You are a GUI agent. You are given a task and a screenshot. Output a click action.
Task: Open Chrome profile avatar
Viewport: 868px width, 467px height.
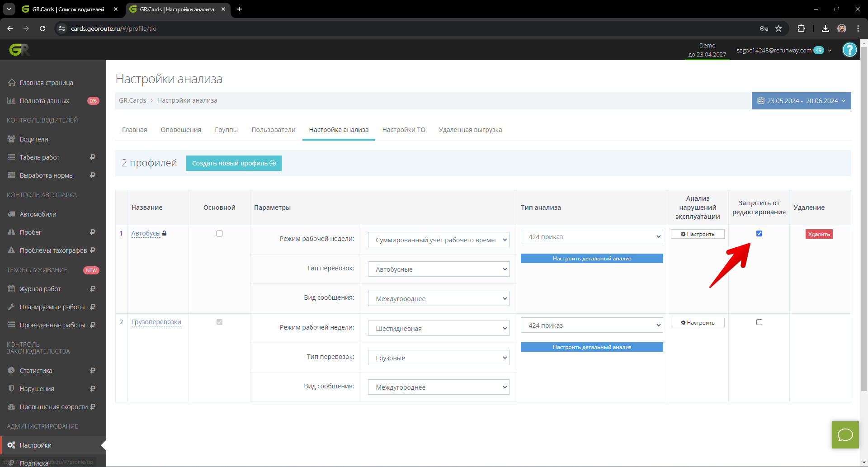(842, 28)
